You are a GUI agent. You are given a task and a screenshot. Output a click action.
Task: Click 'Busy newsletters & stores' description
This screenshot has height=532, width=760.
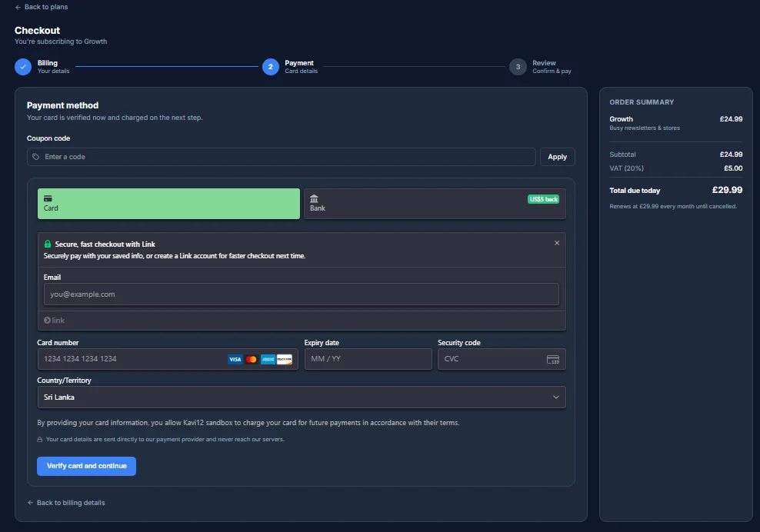point(645,128)
